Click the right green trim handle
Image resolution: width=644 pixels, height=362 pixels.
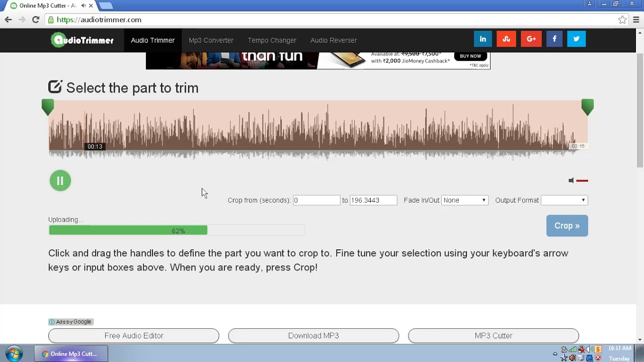point(588,107)
